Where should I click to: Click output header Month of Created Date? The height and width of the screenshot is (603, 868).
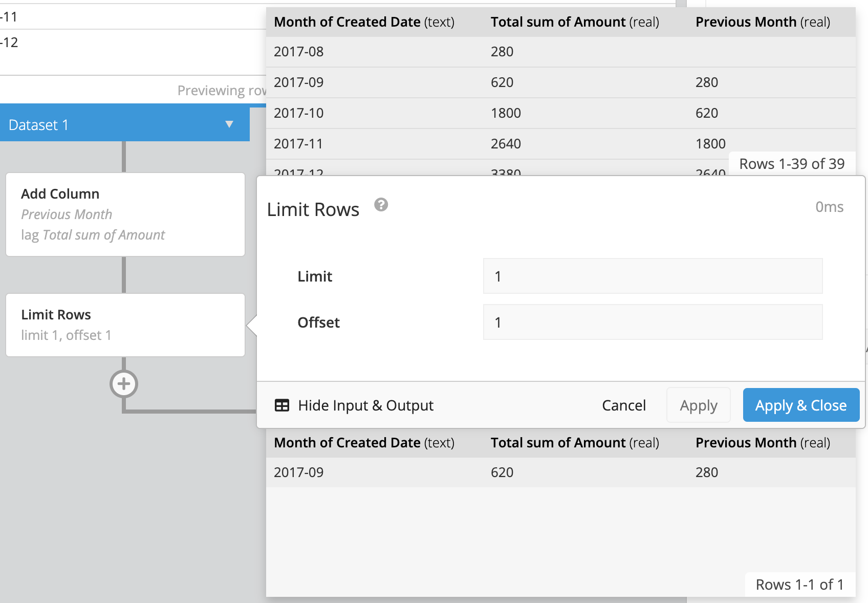click(x=364, y=443)
